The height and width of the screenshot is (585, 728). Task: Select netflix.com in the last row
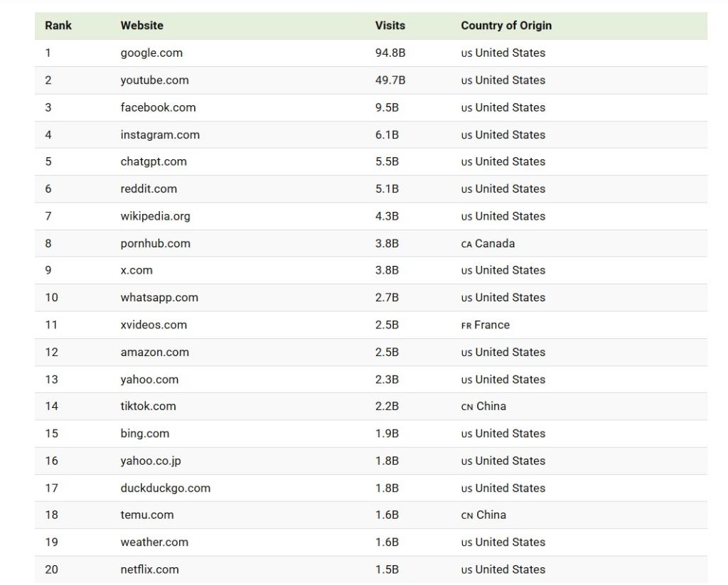pos(149,569)
